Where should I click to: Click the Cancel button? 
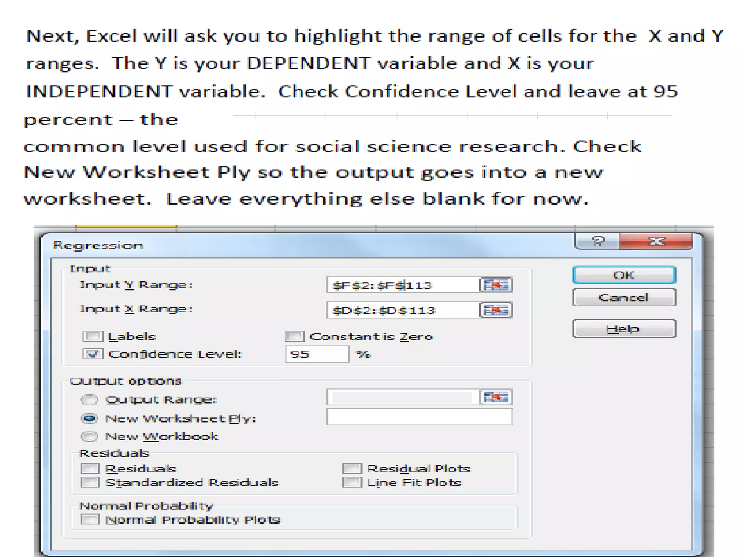click(x=624, y=298)
